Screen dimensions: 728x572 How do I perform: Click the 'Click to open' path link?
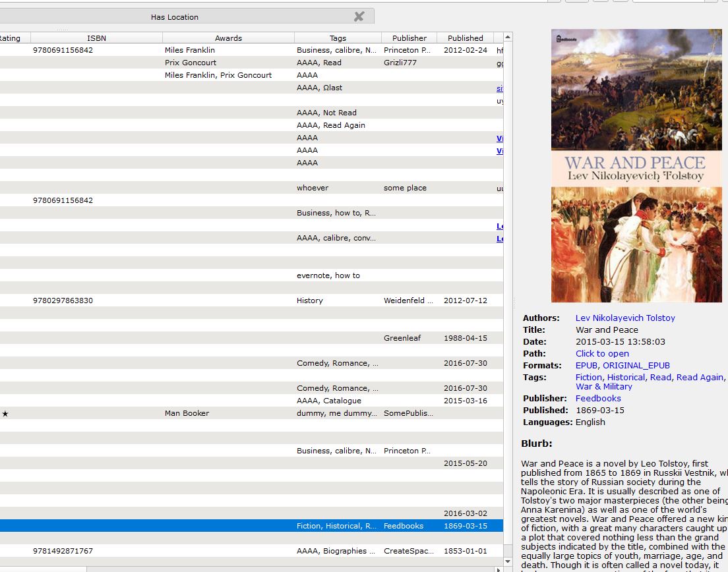pos(602,353)
